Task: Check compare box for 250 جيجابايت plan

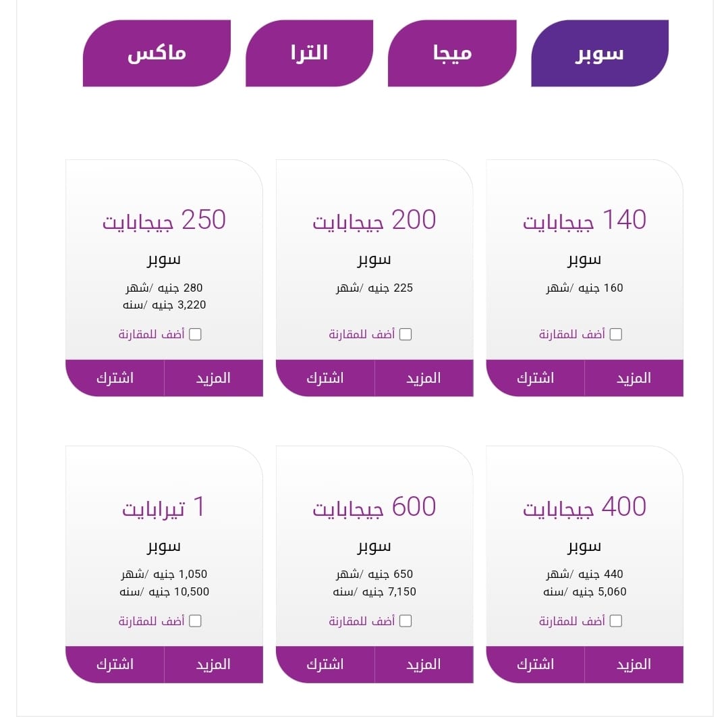Action: click(195, 334)
